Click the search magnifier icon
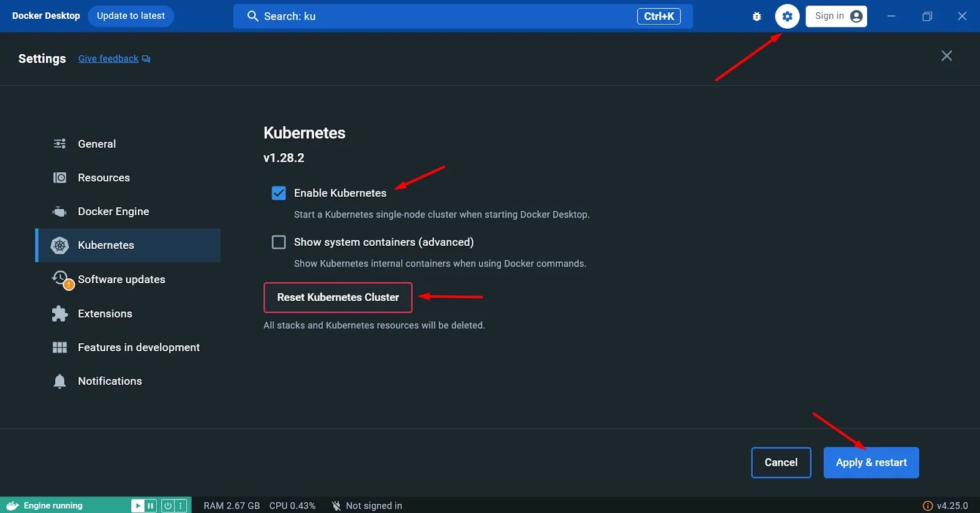This screenshot has width=980, height=513. pos(252,17)
